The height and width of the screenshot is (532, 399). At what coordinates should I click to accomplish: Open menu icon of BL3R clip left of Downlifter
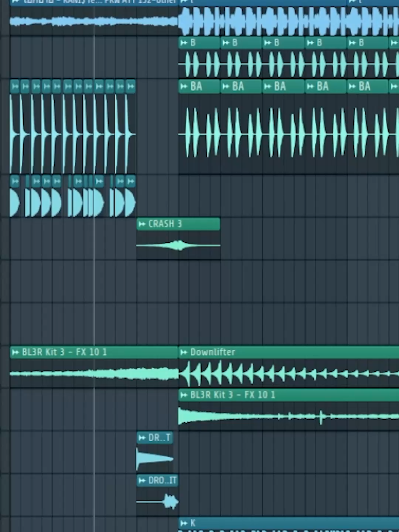pyautogui.click(x=15, y=352)
